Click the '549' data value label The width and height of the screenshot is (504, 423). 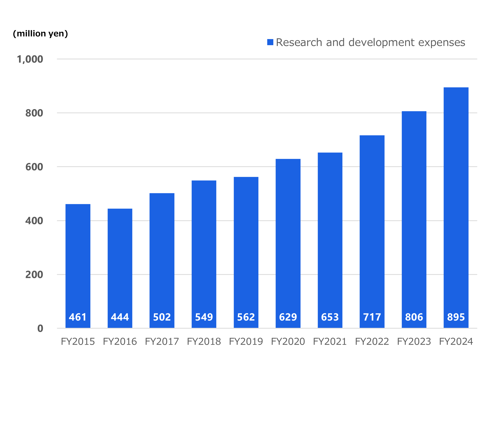coord(204,317)
